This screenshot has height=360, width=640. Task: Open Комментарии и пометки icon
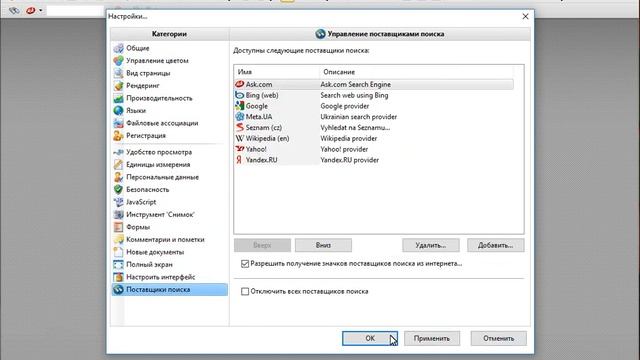[118, 240]
